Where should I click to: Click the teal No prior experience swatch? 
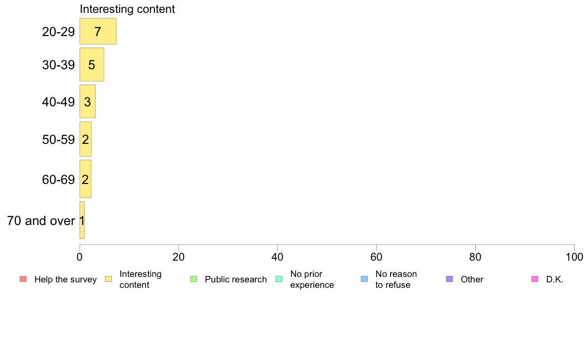(279, 279)
